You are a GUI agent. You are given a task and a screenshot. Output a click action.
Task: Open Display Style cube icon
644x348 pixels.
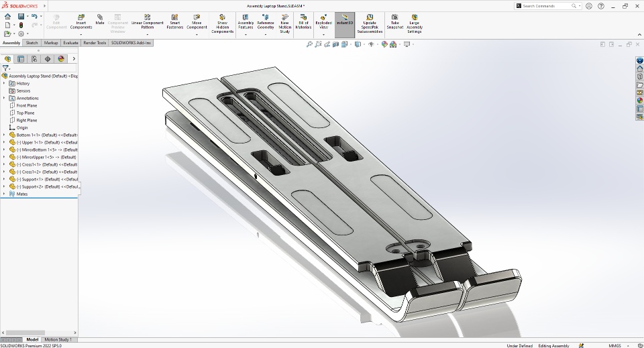(x=358, y=44)
